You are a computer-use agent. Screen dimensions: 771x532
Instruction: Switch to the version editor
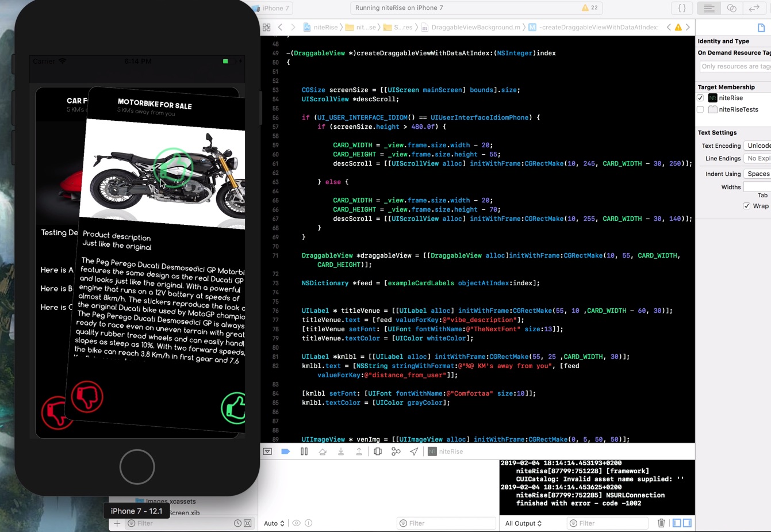point(754,8)
